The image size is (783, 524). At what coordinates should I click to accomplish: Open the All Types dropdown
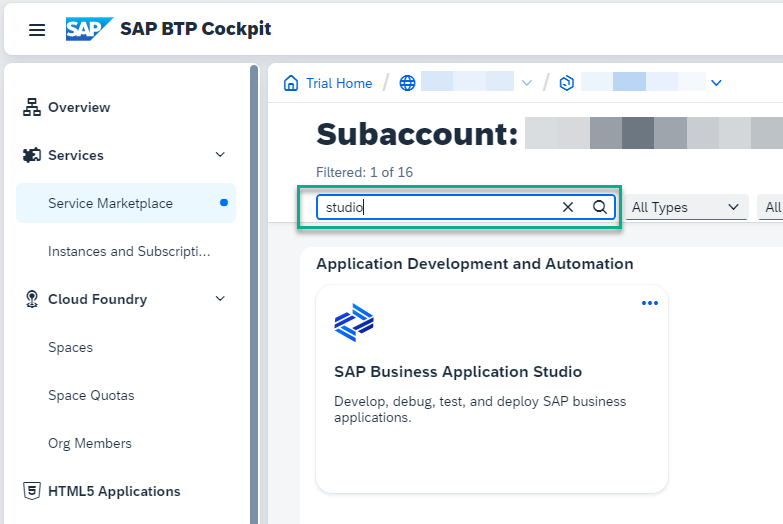687,207
